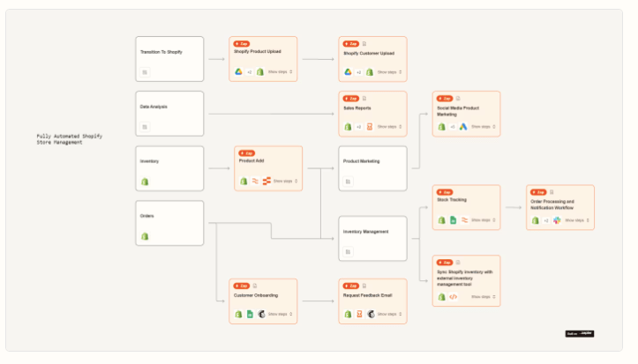This screenshot has width=638, height=364.
Task: Click Slack icon in Order Processing workflow card
Action: coord(557,220)
